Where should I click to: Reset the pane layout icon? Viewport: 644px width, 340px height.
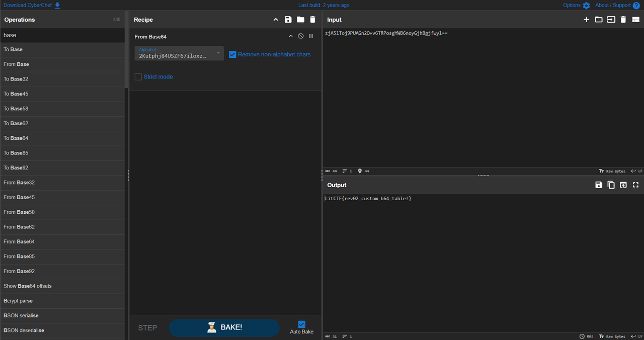[x=635, y=20]
